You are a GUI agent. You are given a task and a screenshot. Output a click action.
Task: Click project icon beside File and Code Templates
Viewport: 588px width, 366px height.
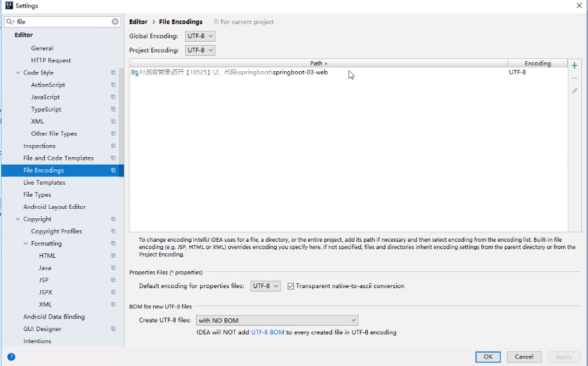[113, 158]
